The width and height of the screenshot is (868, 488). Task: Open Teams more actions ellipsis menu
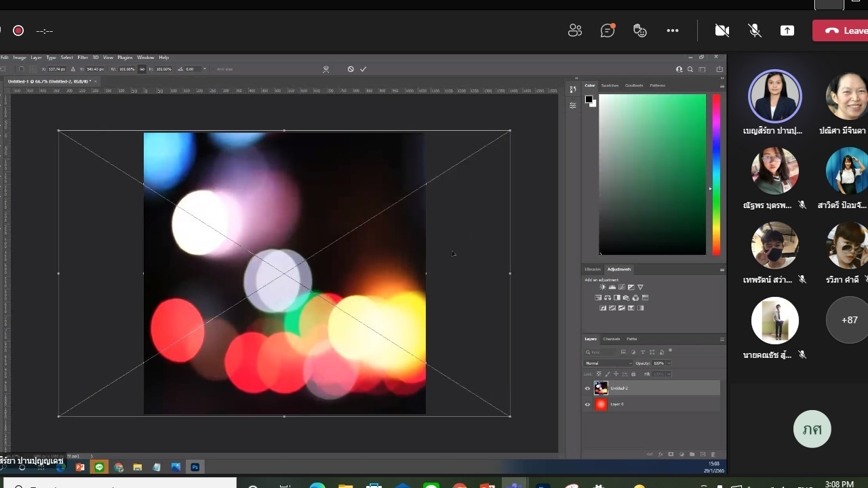point(673,30)
